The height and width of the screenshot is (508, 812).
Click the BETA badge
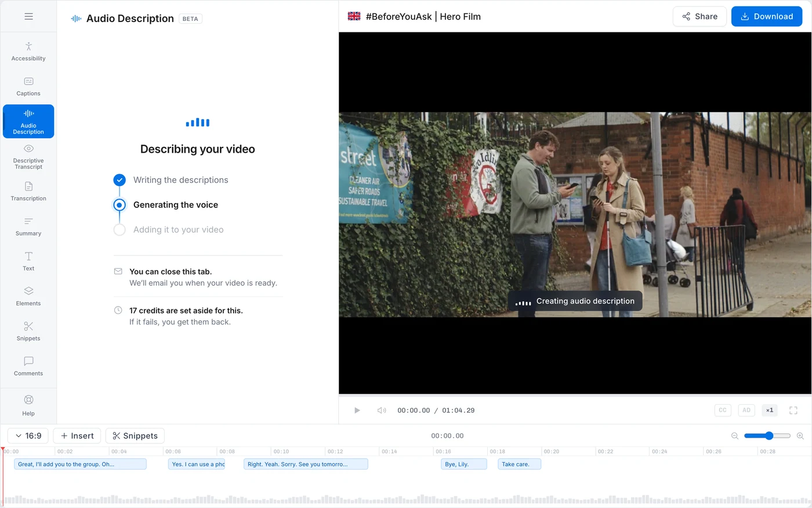pyautogui.click(x=190, y=19)
